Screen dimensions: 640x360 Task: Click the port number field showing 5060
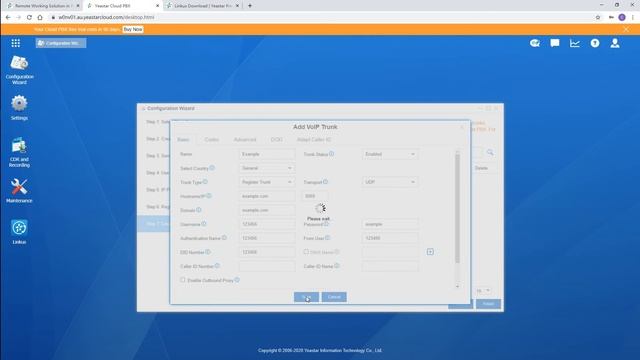click(314, 196)
